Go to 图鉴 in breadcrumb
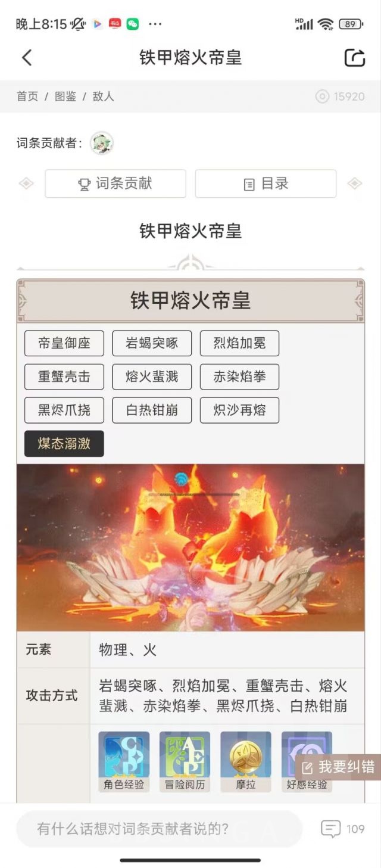Screen dimensions: 381x868 65,97
